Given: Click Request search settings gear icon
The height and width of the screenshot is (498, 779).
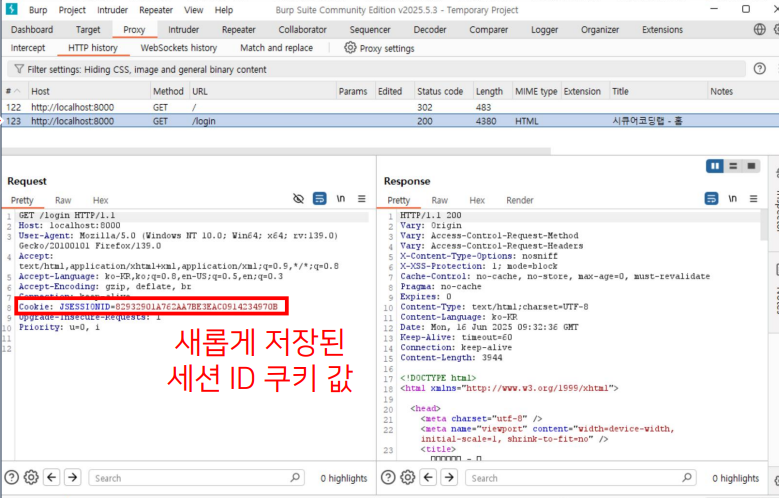Looking at the screenshot, I should coord(31,478).
